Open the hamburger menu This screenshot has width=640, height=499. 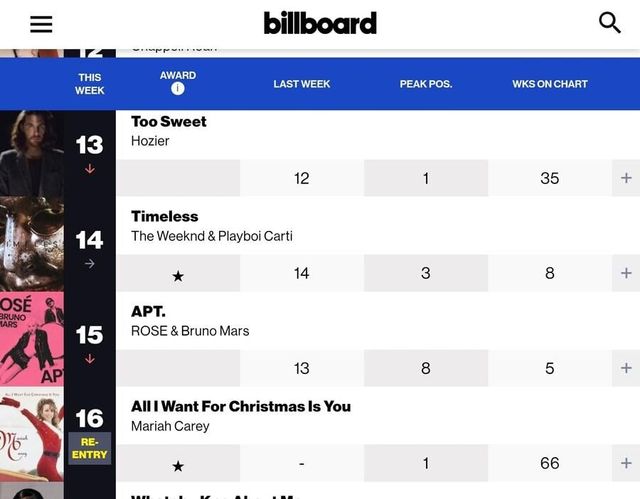click(x=41, y=24)
